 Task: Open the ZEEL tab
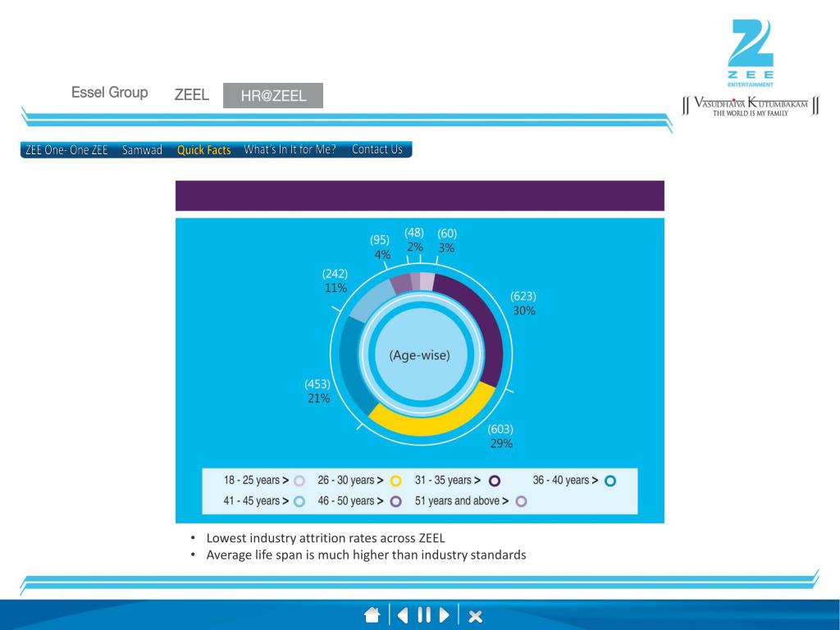click(191, 95)
